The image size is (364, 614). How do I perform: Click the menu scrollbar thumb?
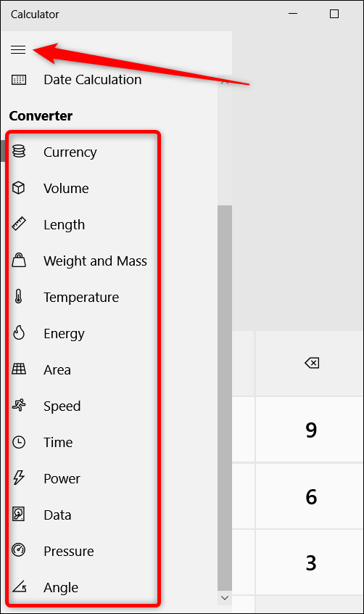[225, 398]
